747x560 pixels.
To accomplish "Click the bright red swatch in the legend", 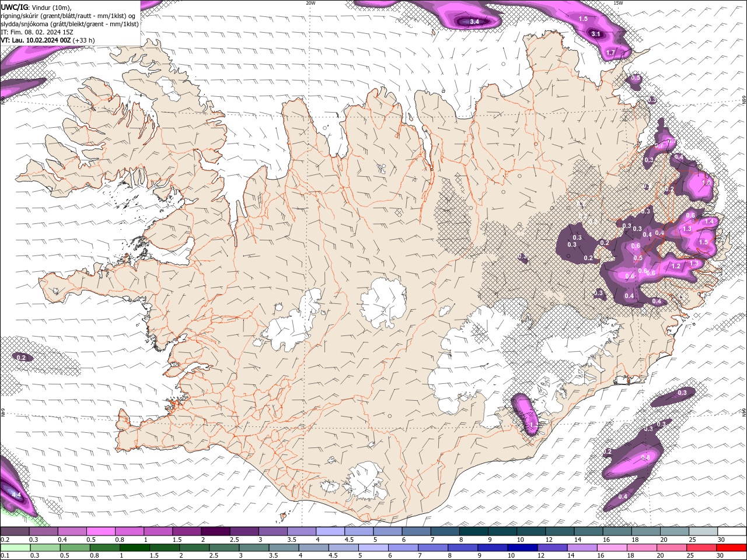I will [732, 548].
